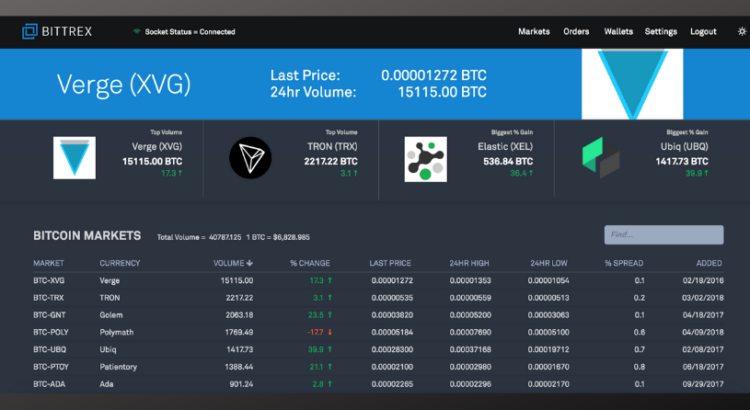Open the BTC-XVG market row
Image resolution: width=750 pixels, height=410 pixels.
[x=49, y=281]
